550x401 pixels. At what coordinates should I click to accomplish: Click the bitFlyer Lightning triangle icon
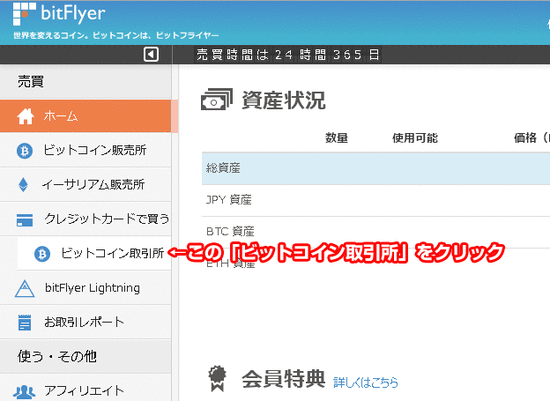(x=25, y=288)
